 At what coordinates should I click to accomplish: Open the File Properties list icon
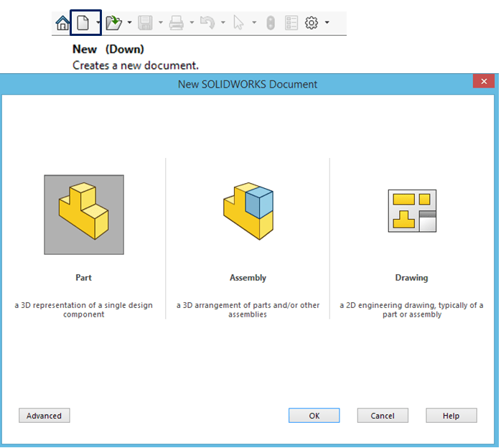291,23
